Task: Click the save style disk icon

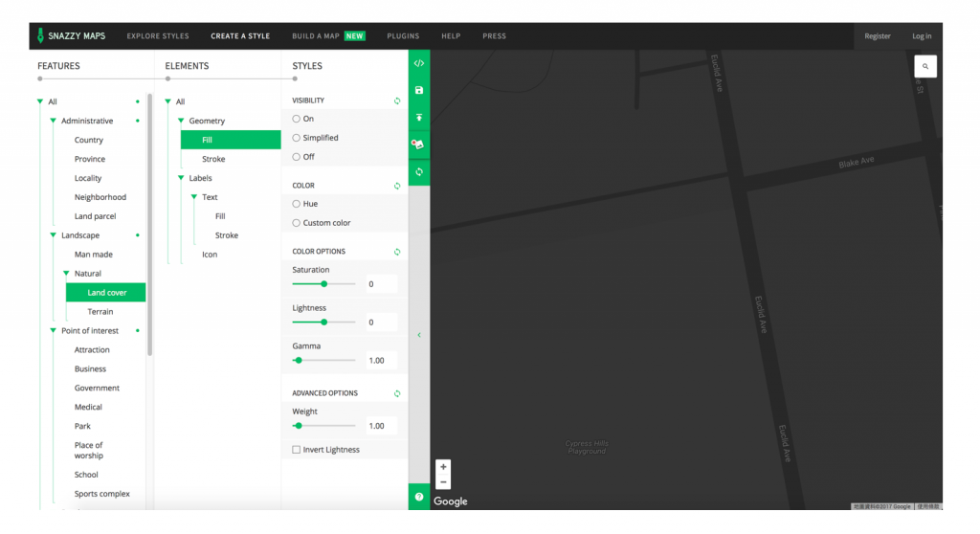Action: (x=419, y=90)
